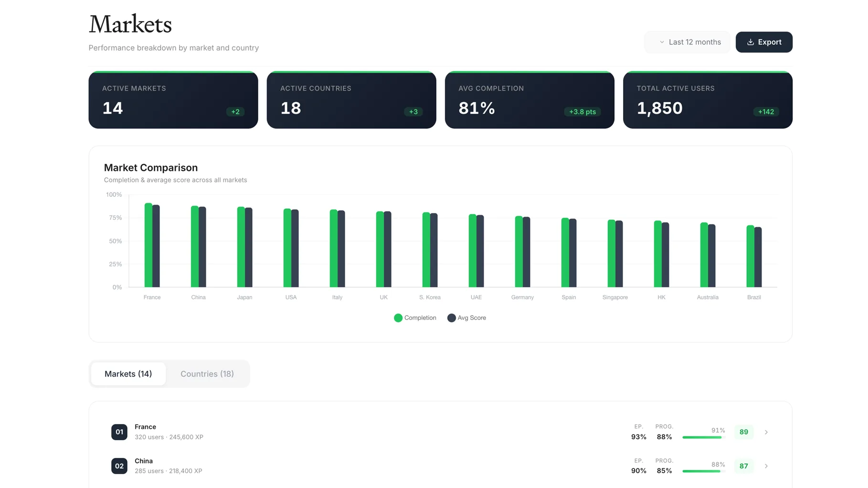
Task: Click the +142 active users badge
Action: [766, 112]
